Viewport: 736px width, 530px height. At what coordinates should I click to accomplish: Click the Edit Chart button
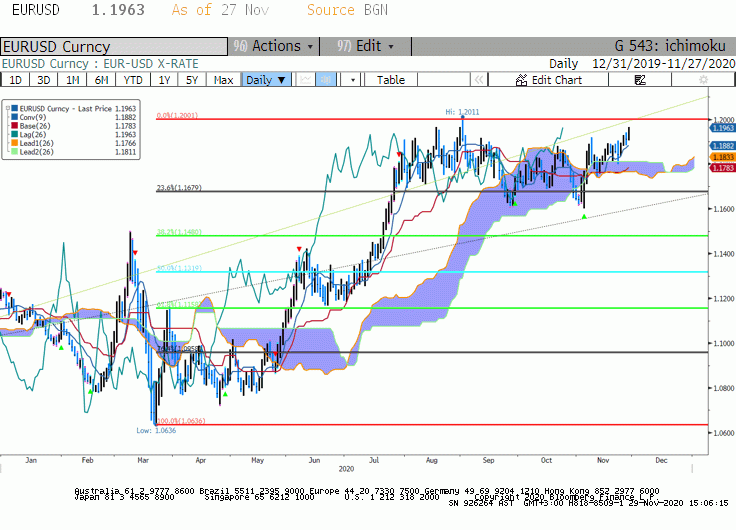549,80
